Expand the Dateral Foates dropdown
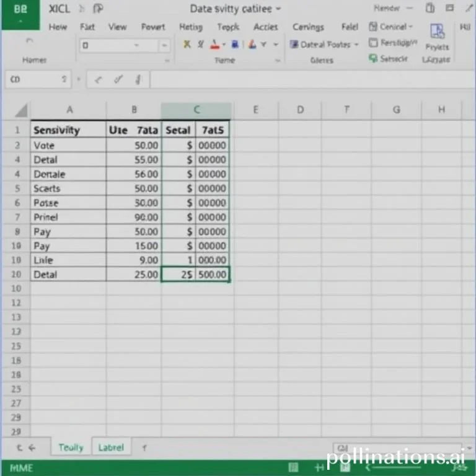 click(356, 45)
